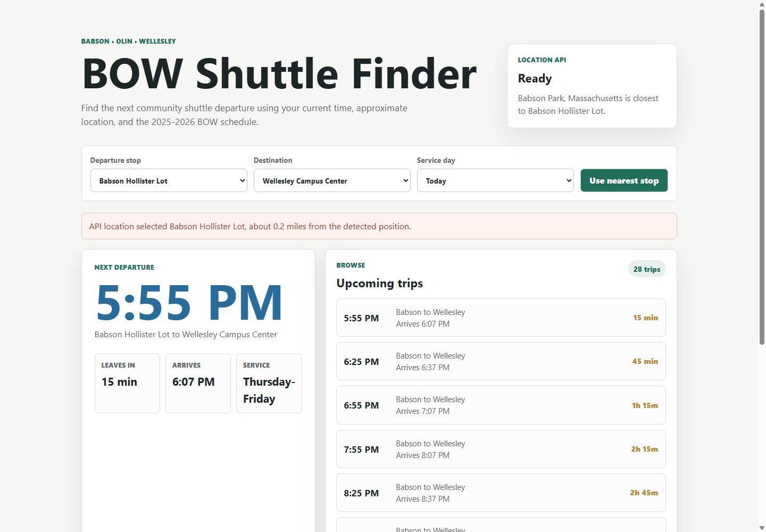Open the Destination dropdown
This screenshot has height=532, width=766.
332,180
